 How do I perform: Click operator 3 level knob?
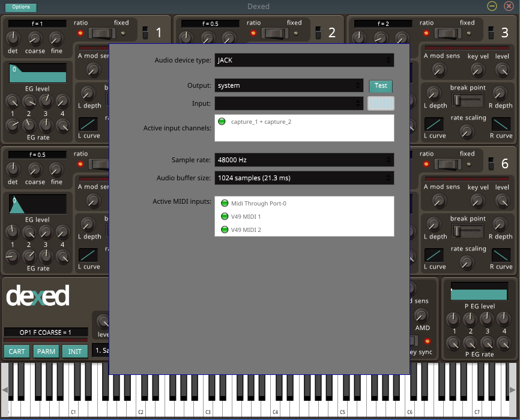point(503,70)
